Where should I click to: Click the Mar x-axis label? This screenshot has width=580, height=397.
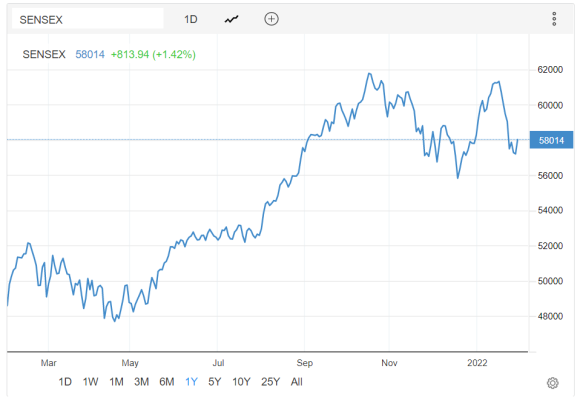(48, 363)
